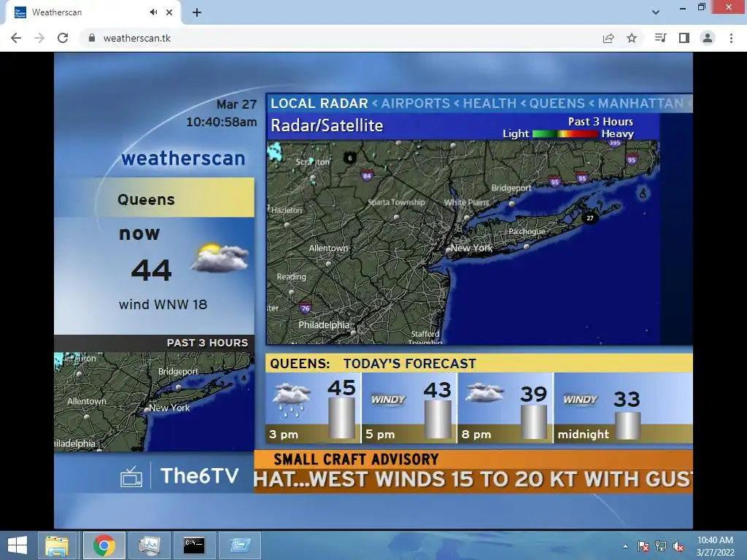
Task: Click the muted speaker tray icon
Action: (x=678, y=546)
